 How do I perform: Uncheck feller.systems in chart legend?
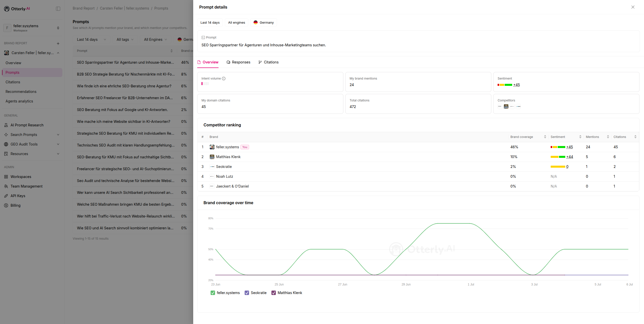coord(213,293)
